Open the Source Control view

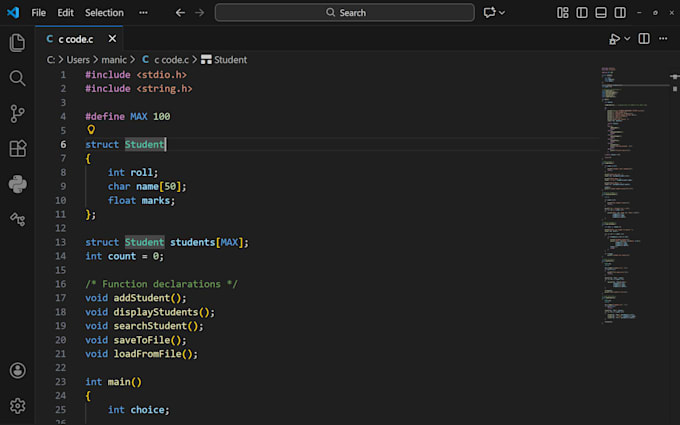[x=17, y=113]
